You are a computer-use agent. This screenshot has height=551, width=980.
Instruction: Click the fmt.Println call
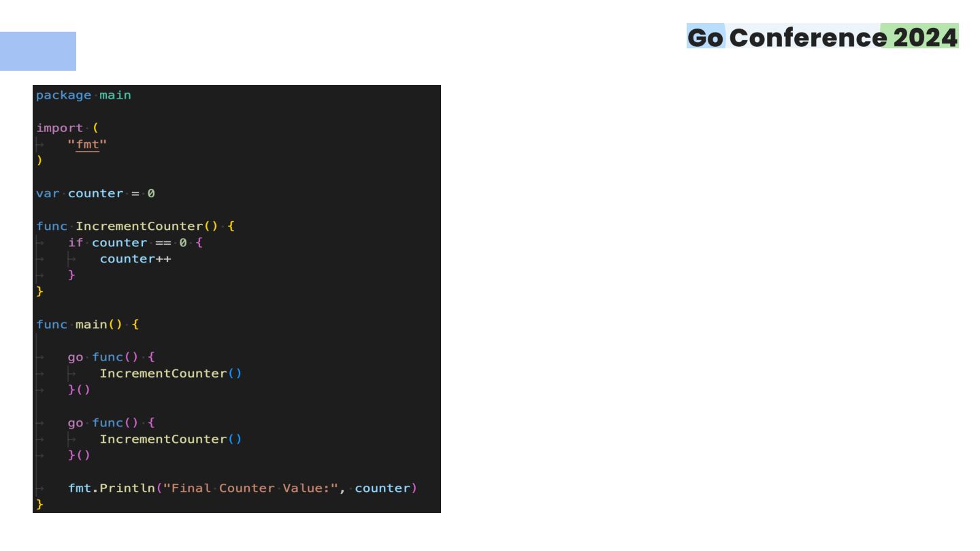[x=242, y=488]
